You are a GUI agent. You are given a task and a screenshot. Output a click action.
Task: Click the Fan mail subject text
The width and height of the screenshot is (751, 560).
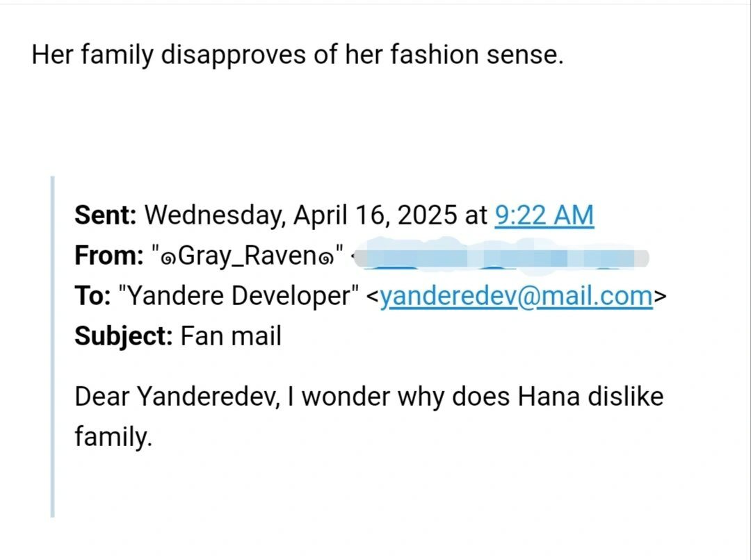click(x=231, y=336)
